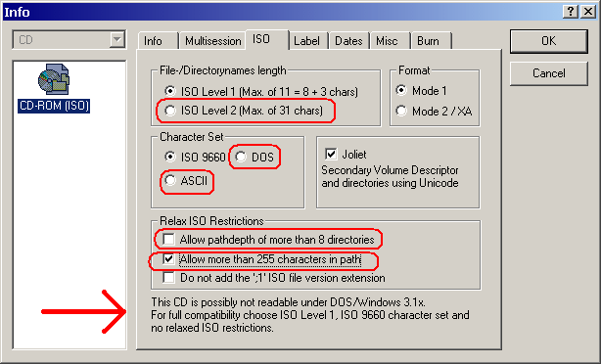The width and height of the screenshot is (601, 364).
Task: Click the Cancel button
Action: [548, 73]
